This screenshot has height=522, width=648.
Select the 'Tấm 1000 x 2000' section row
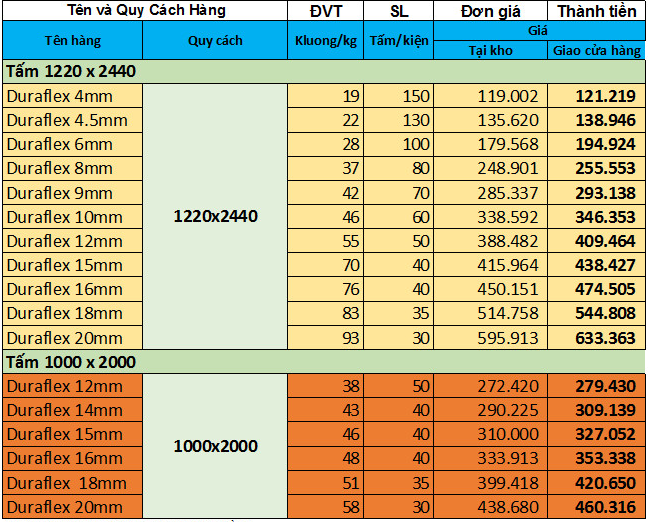pos(324,362)
